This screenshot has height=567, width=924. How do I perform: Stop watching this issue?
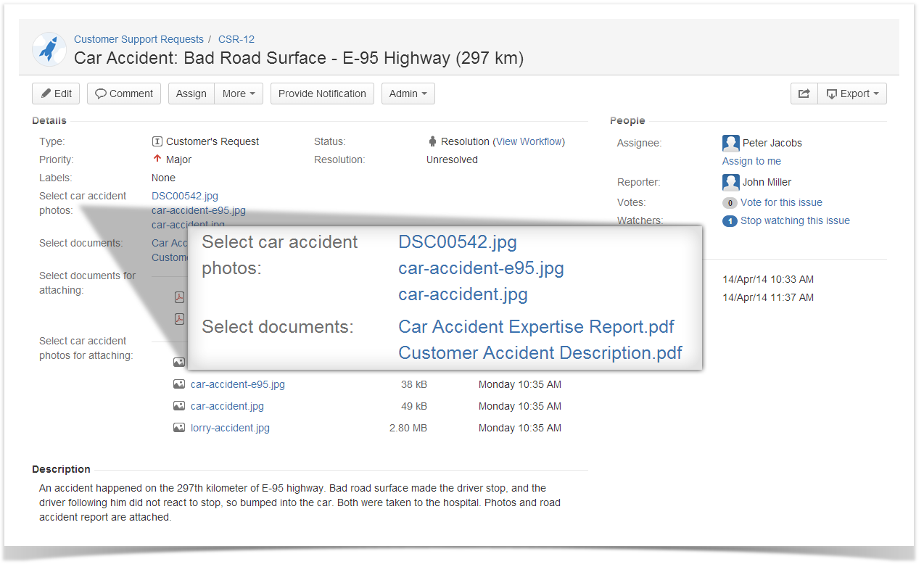coord(795,220)
